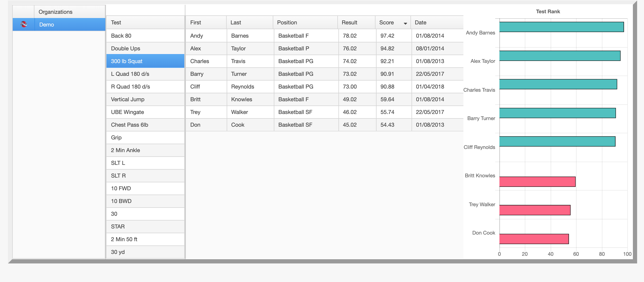
Task: Open the UBE Wingate test
Action: coord(145,112)
